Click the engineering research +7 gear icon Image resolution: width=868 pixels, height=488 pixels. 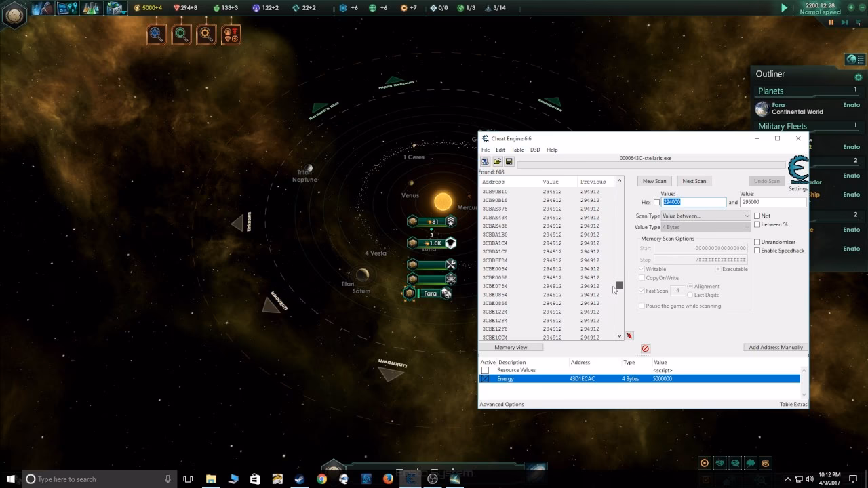click(404, 8)
